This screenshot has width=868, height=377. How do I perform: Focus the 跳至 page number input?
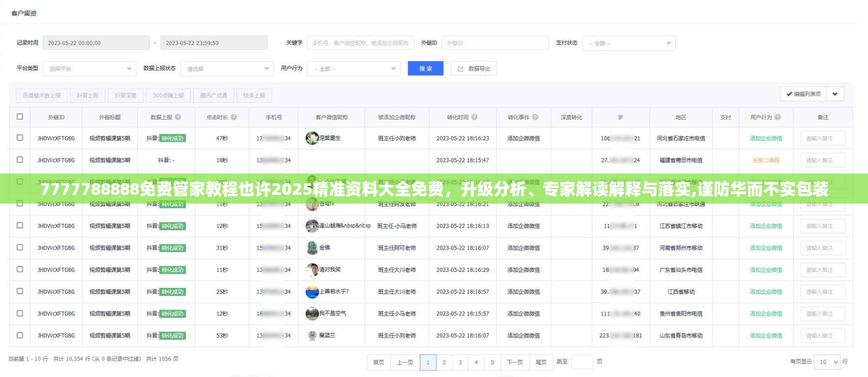582,362
